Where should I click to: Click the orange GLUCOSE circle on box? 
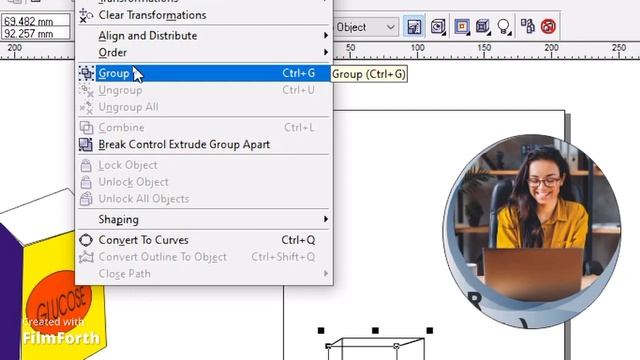pyautogui.click(x=58, y=301)
